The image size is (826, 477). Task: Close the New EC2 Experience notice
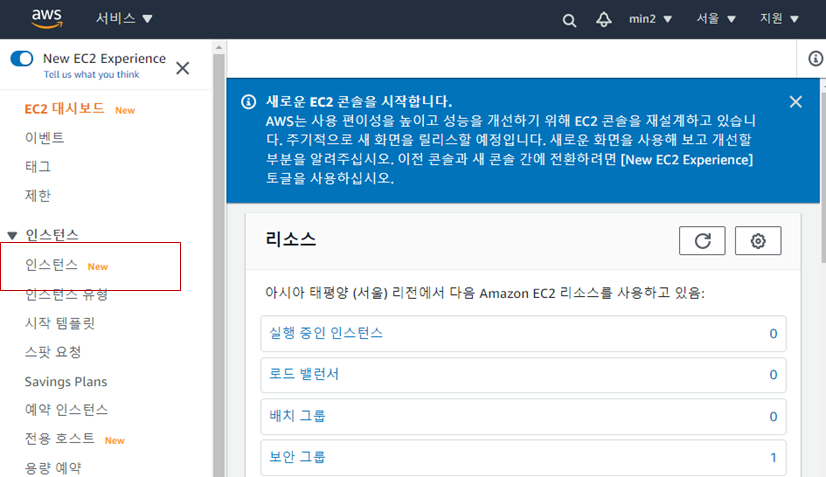coord(182,68)
